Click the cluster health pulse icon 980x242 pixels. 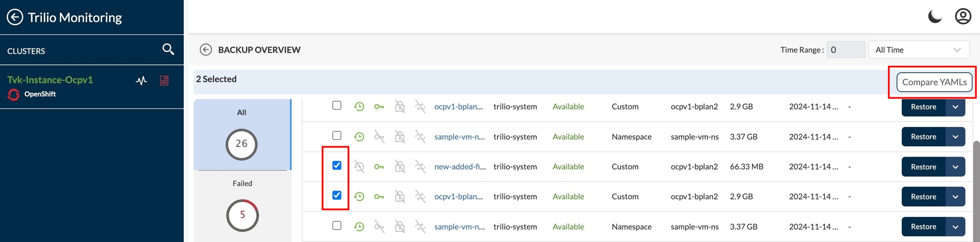coord(141,80)
